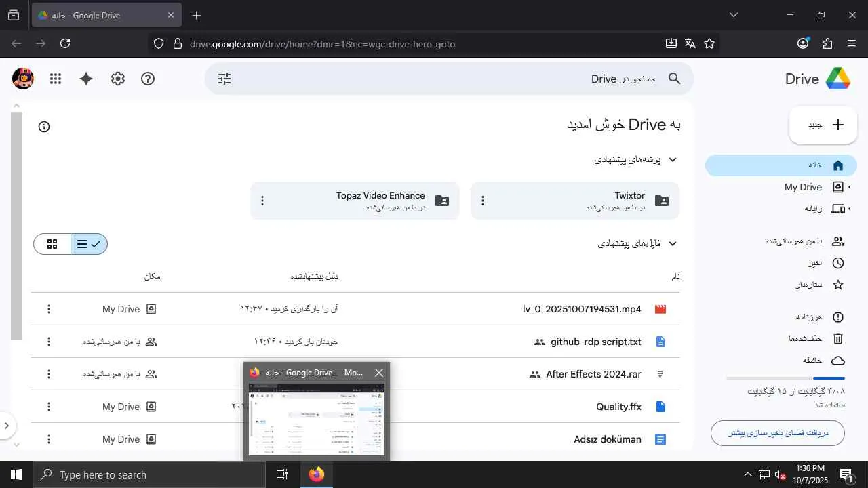Open Firefox extensions puzzle icon

tap(827, 43)
